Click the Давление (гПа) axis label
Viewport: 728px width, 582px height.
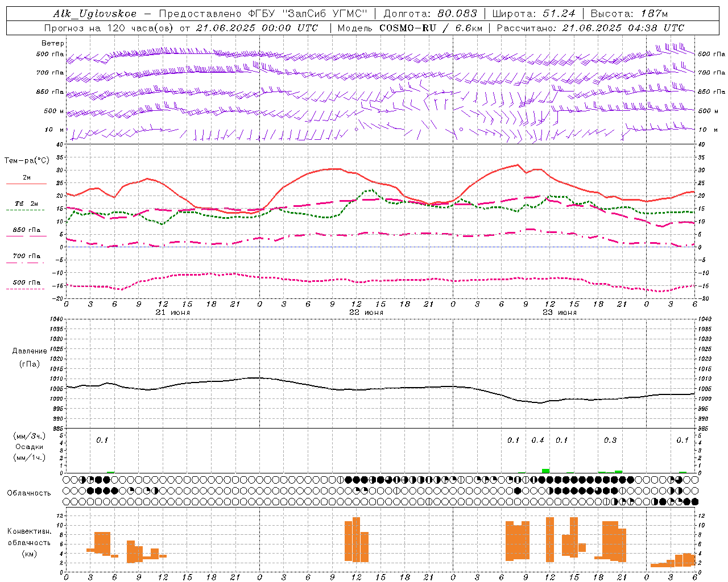30,357
